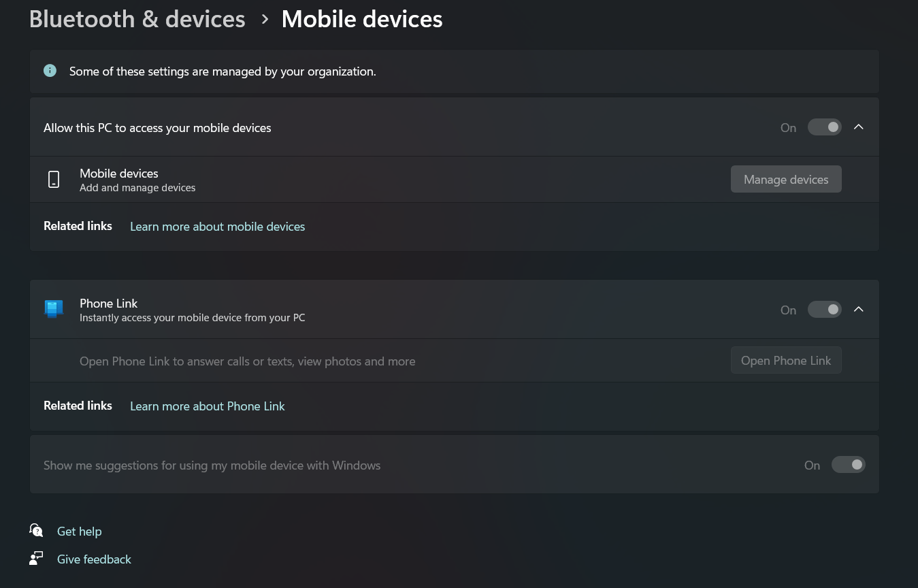Select the Give feedback link

(94, 559)
